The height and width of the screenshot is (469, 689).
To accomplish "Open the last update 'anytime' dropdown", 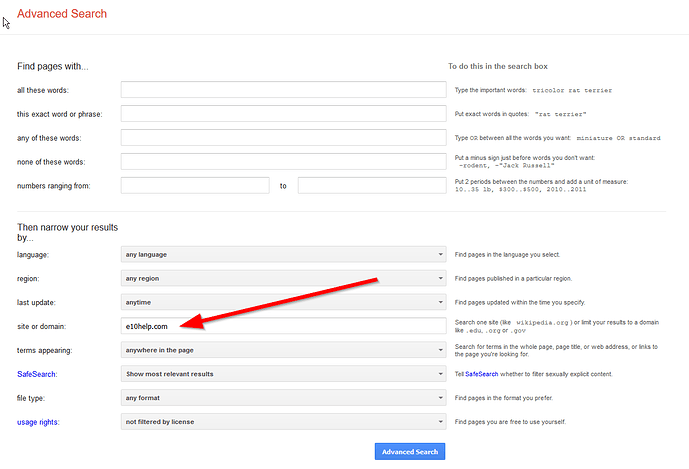I will point(282,302).
